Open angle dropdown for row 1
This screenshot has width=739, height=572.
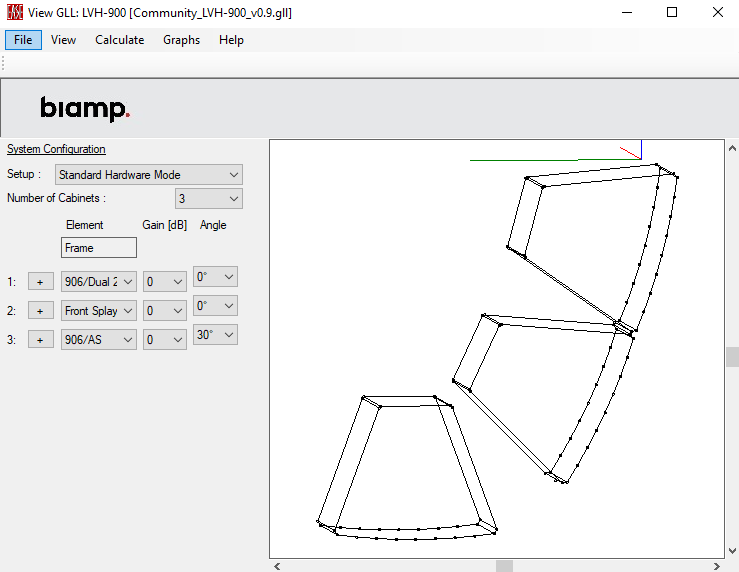(x=215, y=277)
